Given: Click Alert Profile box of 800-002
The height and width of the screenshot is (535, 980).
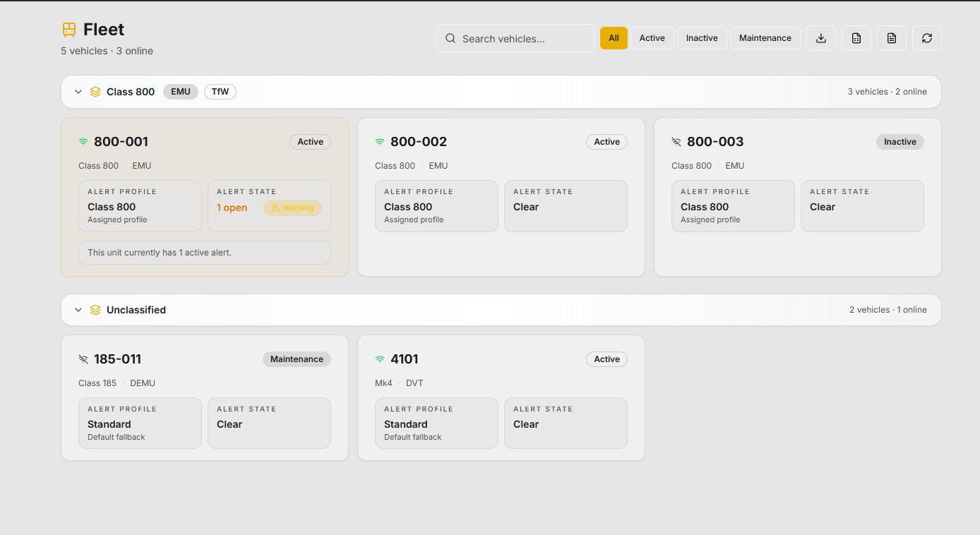Looking at the screenshot, I should pos(436,206).
